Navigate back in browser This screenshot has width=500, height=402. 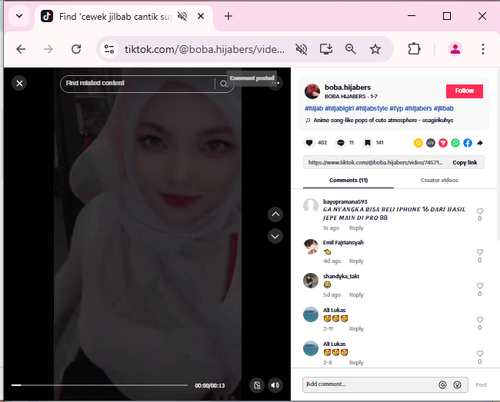[x=21, y=49]
